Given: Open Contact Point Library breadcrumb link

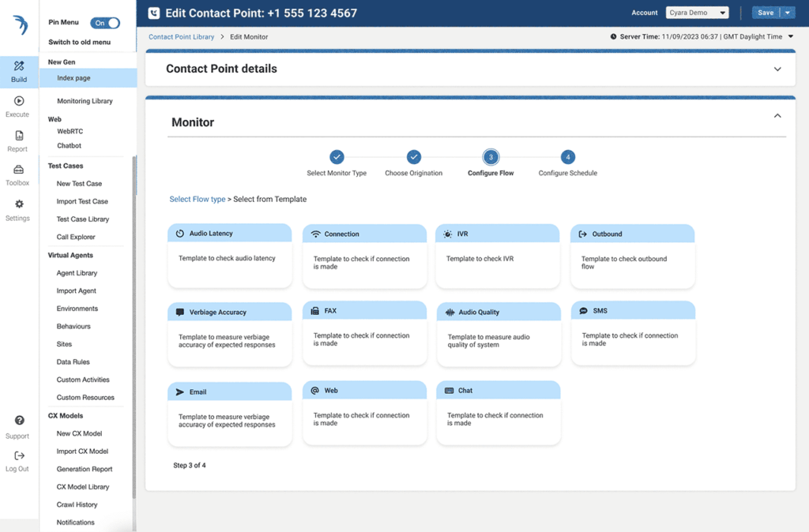Looking at the screenshot, I should click(x=181, y=37).
